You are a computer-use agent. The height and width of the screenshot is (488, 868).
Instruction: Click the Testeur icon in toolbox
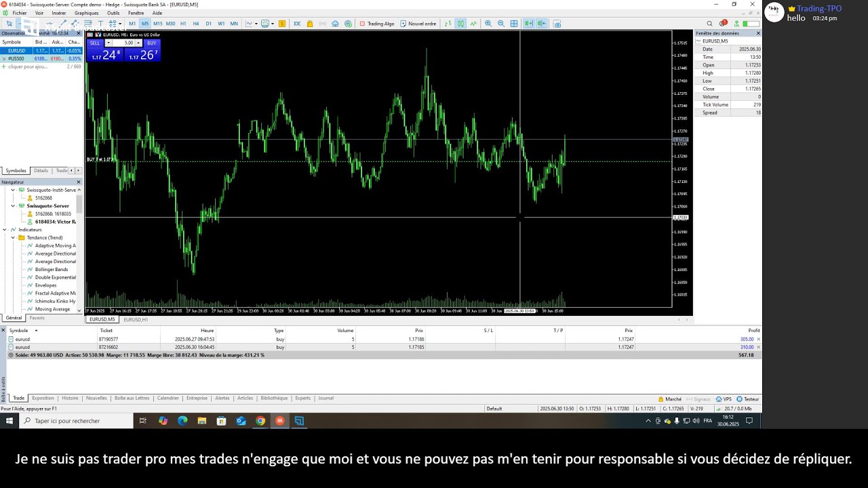coord(748,399)
